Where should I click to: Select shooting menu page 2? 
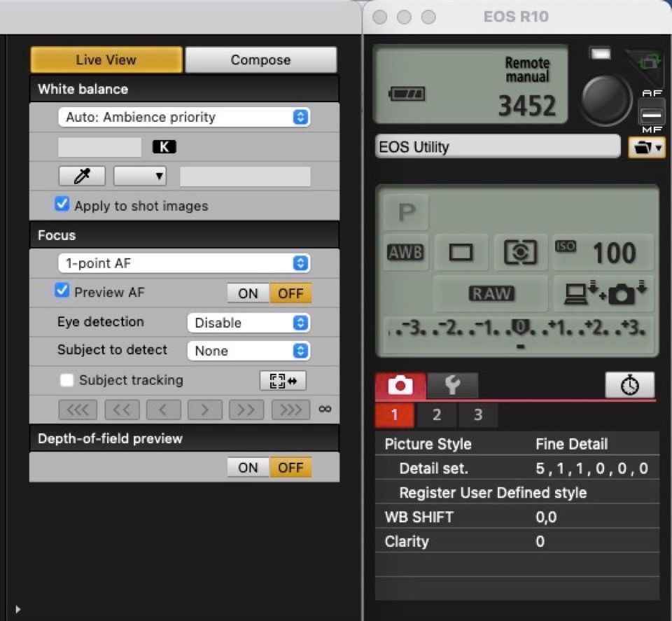[437, 415]
